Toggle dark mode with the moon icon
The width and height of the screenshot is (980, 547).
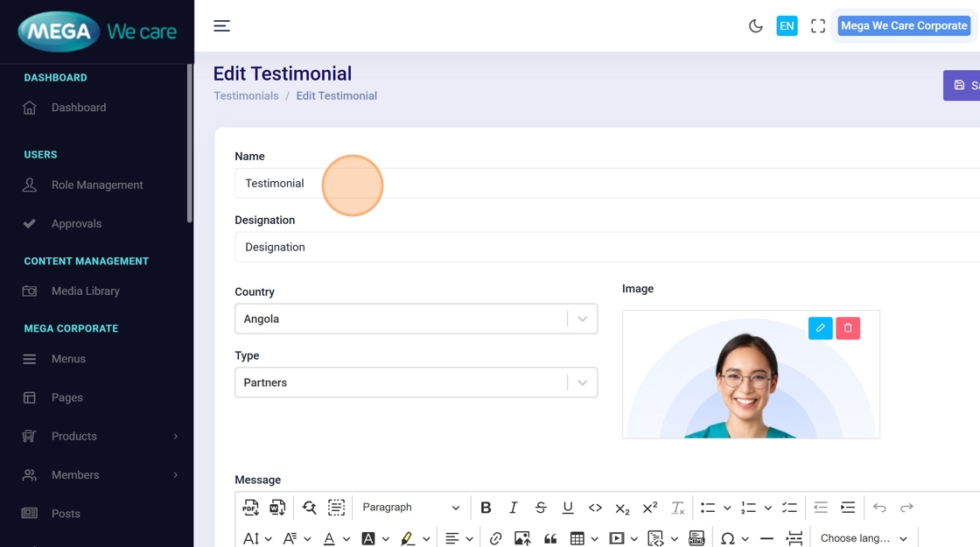coord(756,26)
